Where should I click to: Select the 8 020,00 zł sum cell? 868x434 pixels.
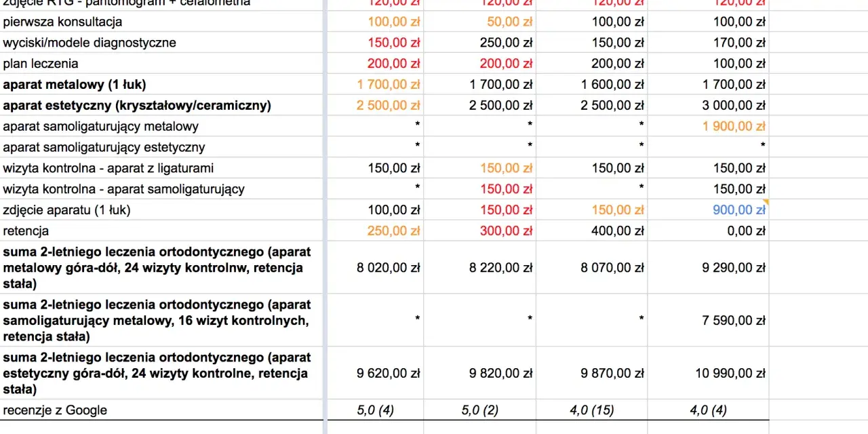[375, 267]
